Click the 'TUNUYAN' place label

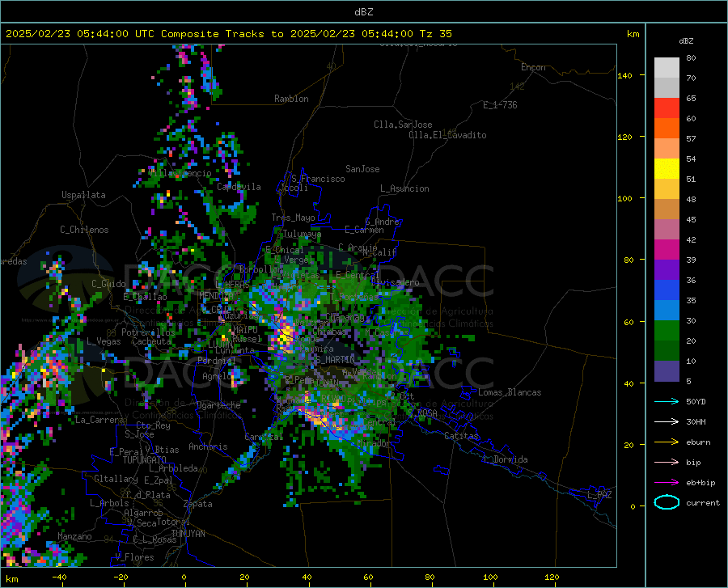[188, 534]
